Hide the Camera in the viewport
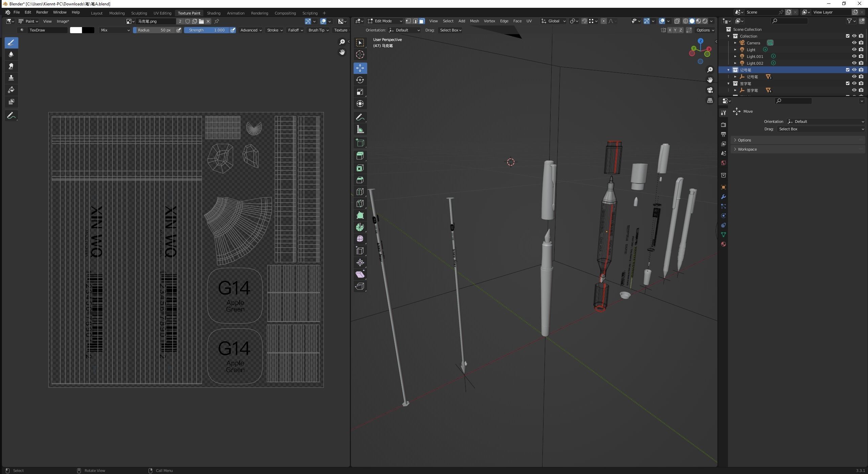Image resolution: width=868 pixels, height=474 pixels. coord(854,43)
